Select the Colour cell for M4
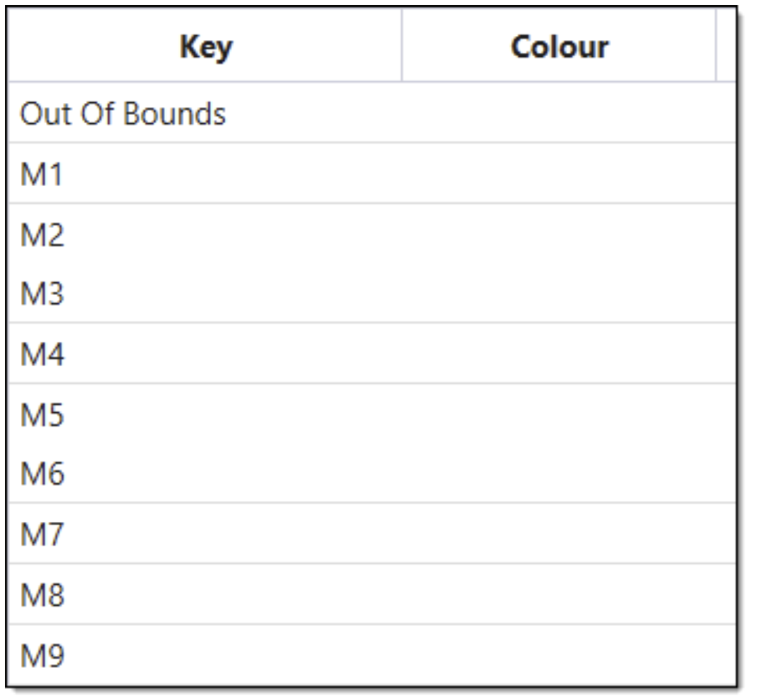Viewport: 784px width, 697px height. [559, 355]
